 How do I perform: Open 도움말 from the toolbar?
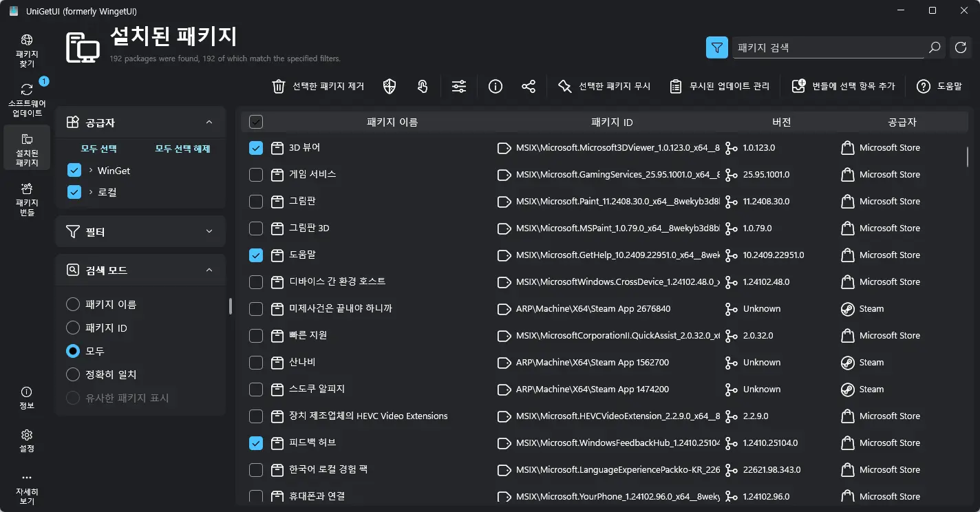(x=939, y=86)
